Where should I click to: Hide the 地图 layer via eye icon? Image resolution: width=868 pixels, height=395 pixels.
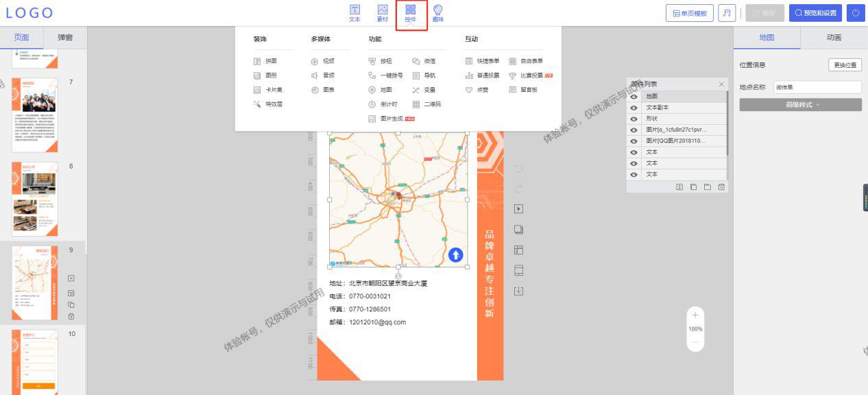click(x=634, y=97)
